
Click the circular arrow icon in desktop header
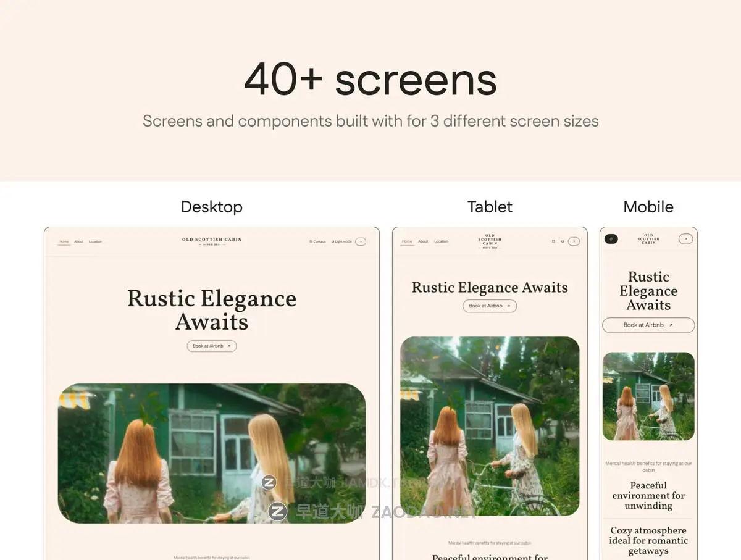click(361, 241)
